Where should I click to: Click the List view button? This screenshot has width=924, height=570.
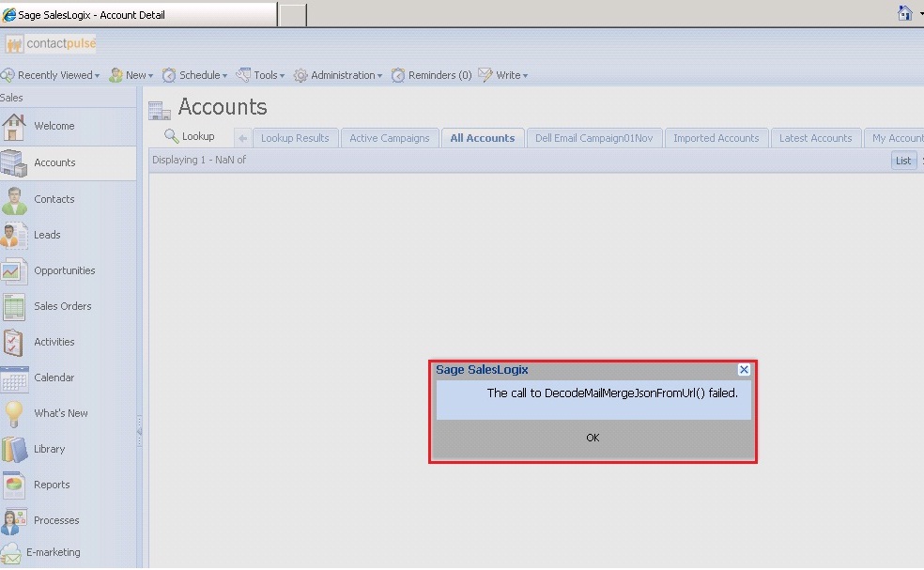click(x=902, y=161)
